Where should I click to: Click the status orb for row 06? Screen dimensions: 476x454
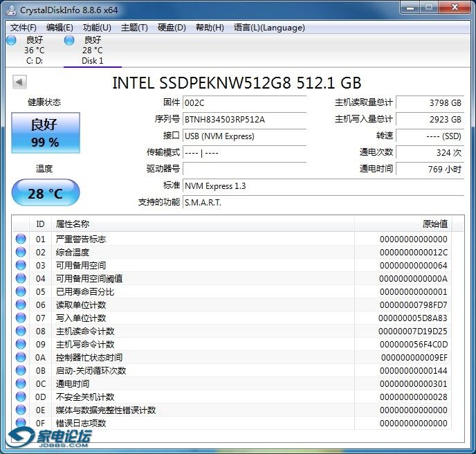(x=21, y=305)
